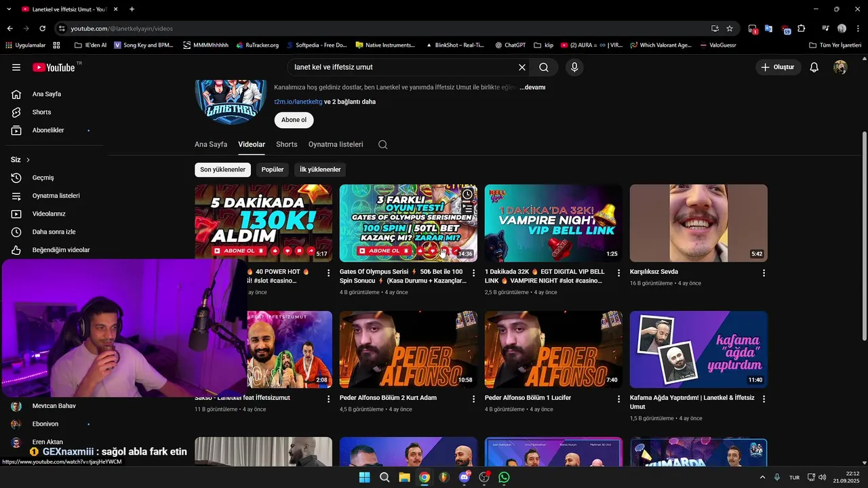Image resolution: width=868 pixels, height=488 pixels.
Task: Open taskbar search
Action: pos(384,477)
